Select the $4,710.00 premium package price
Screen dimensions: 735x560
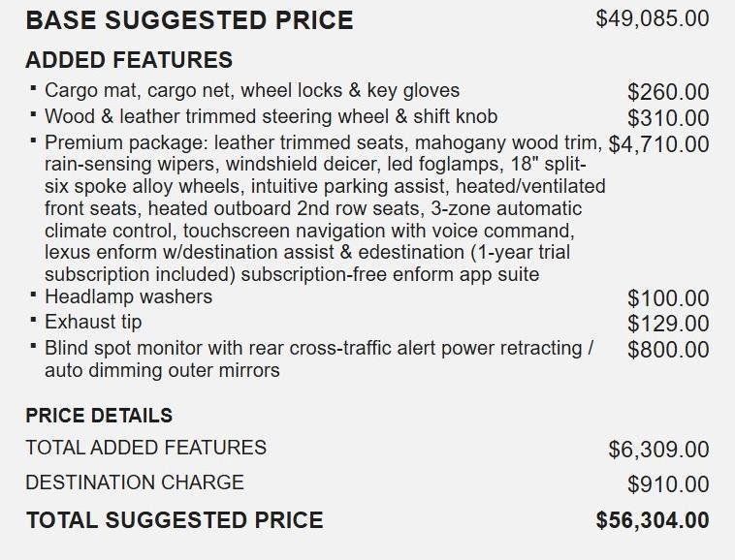[659, 145]
